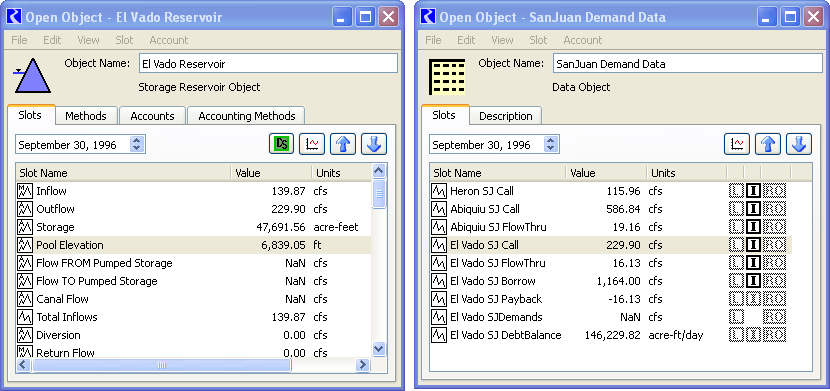Click Object Name field containing El Vado Reservoir
The image size is (830, 391).
268,64
